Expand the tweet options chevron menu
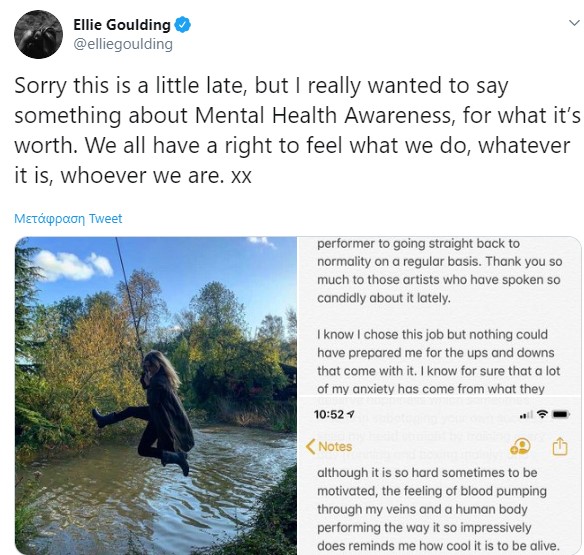The width and height of the screenshot is (584, 555). pyautogui.click(x=574, y=23)
